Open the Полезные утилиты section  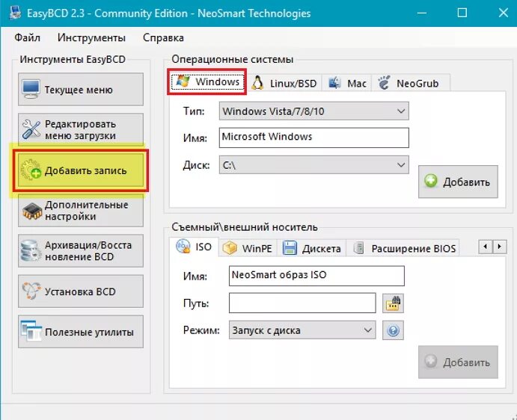[81, 332]
